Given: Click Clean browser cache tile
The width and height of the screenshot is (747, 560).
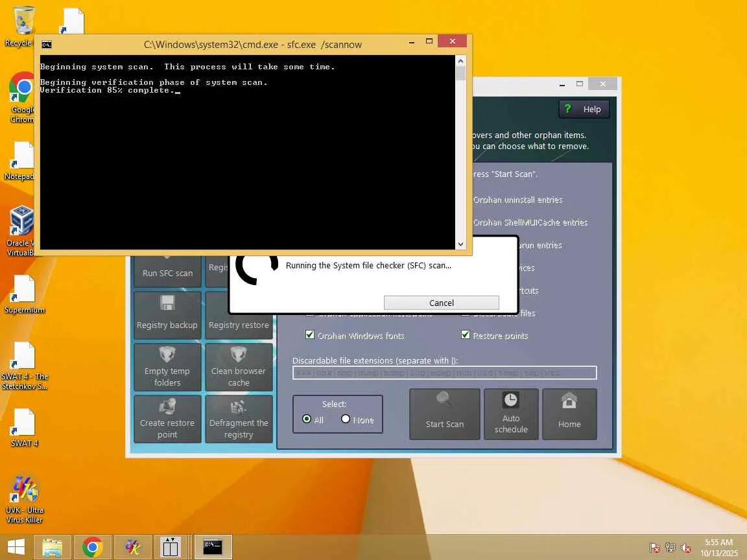Looking at the screenshot, I should (239, 367).
